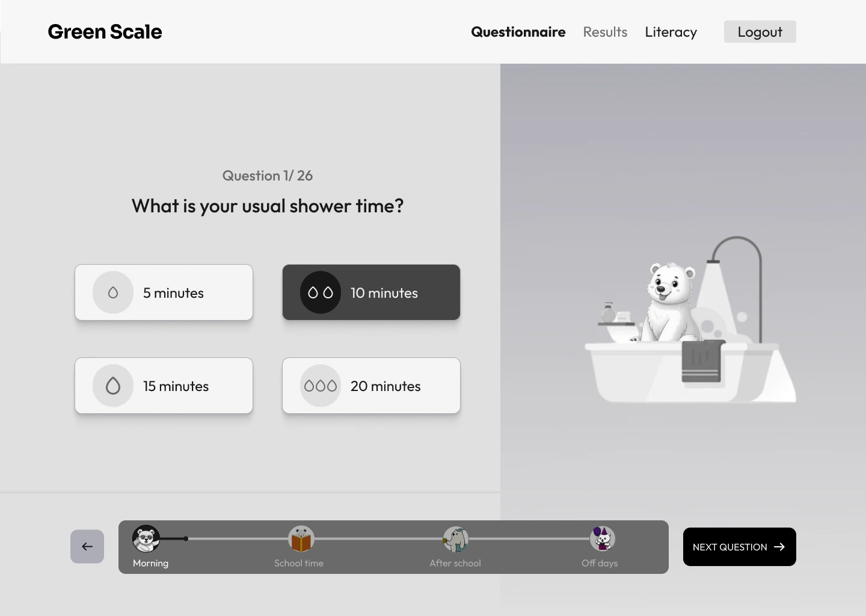Click the progress dot on the Morning track
The height and width of the screenshot is (616, 866).
point(186,538)
